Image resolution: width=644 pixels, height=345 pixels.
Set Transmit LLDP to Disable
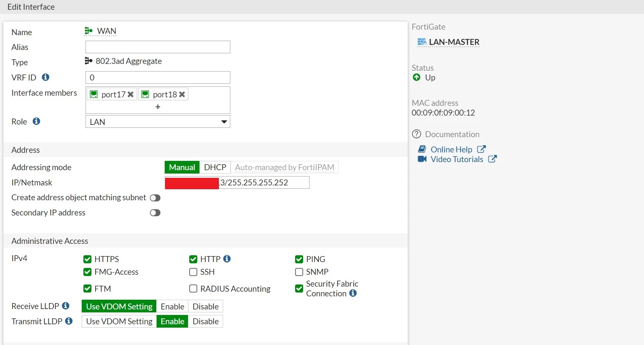(x=206, y=321)
